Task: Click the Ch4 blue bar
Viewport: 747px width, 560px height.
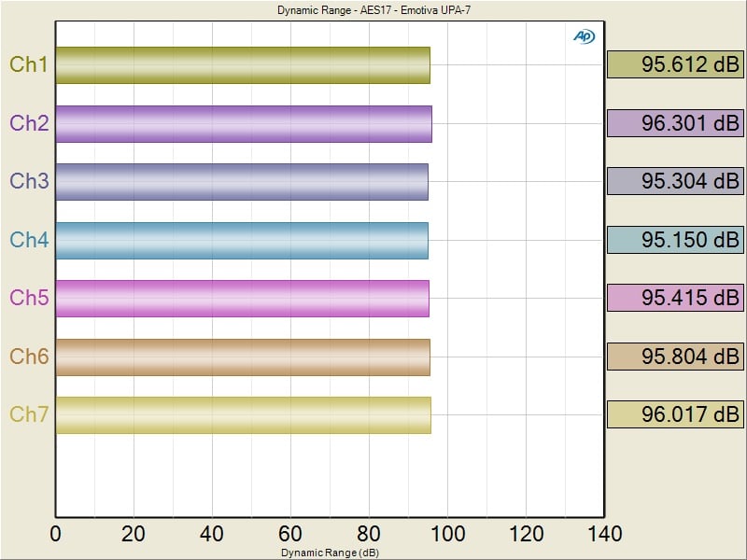Action: tap(241, 240)
